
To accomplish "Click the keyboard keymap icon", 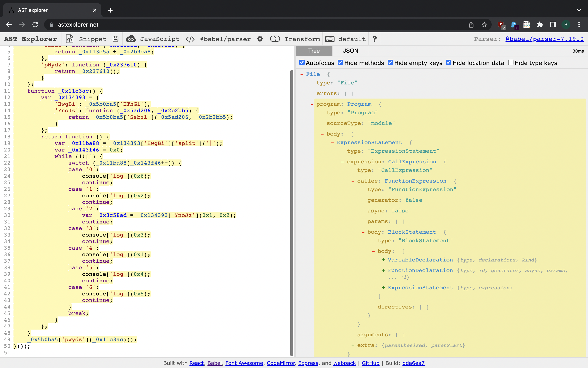I will click(330, 39).
